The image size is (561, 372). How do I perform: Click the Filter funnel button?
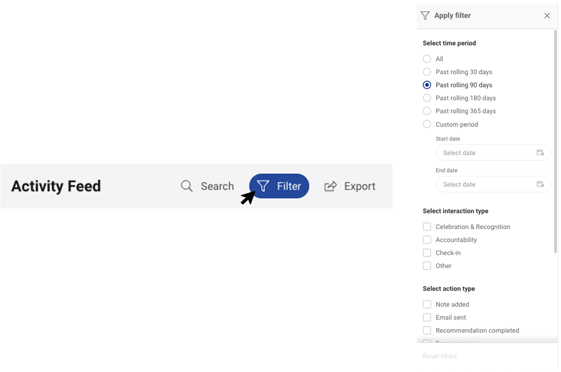click(279, 186)
